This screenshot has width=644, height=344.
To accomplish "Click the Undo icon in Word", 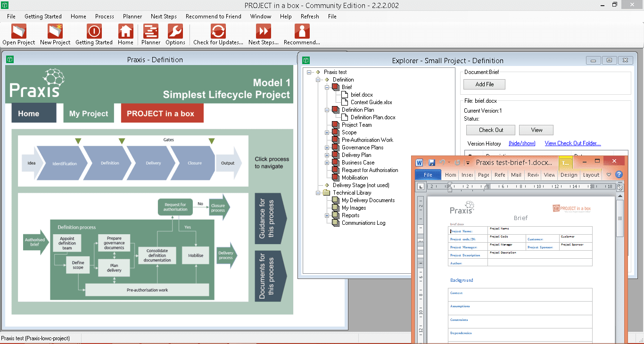I will [x=442, y=163].
